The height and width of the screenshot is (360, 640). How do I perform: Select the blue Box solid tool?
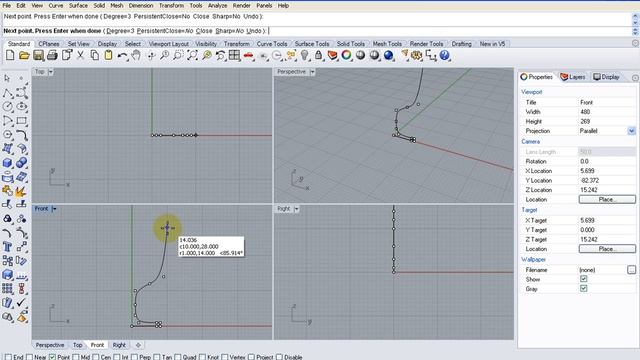7,162
